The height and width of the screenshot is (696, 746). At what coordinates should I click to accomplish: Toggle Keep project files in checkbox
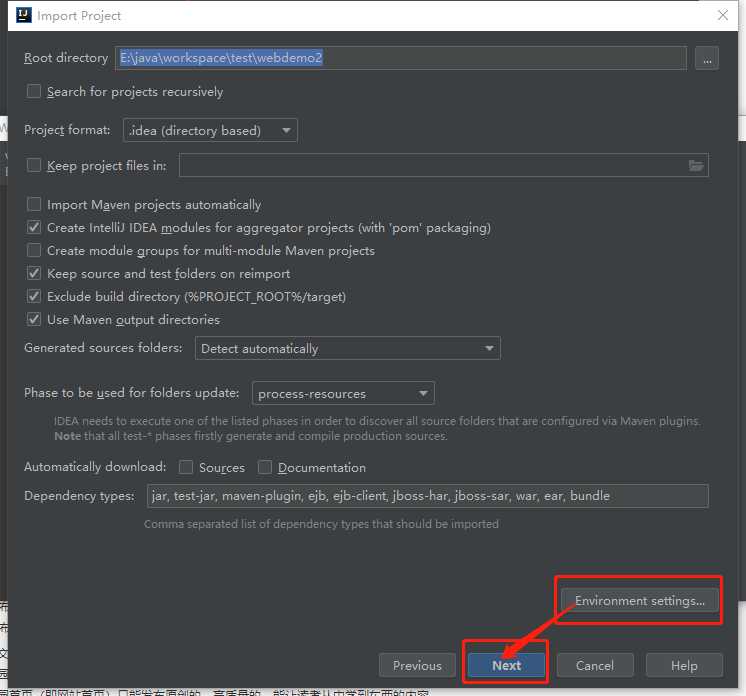(x=34, y=165)
